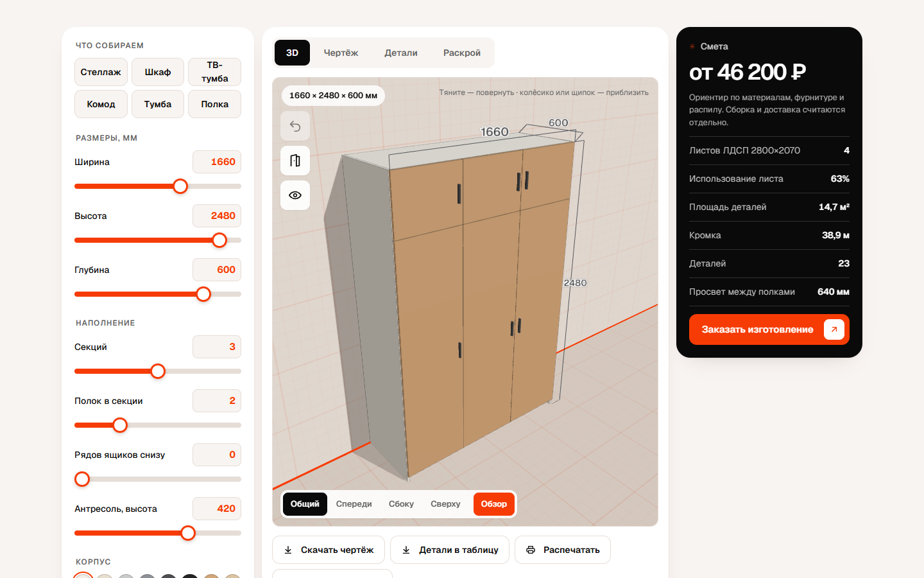This screenshot has width=924, height=578.
Task: Choose the Стеллаж furniture type
Action: pos(101,72)
